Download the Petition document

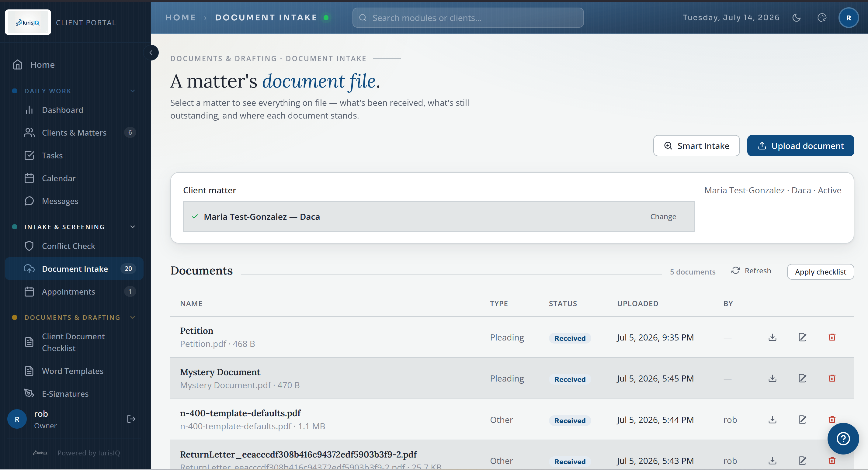(x=772, y=337)
